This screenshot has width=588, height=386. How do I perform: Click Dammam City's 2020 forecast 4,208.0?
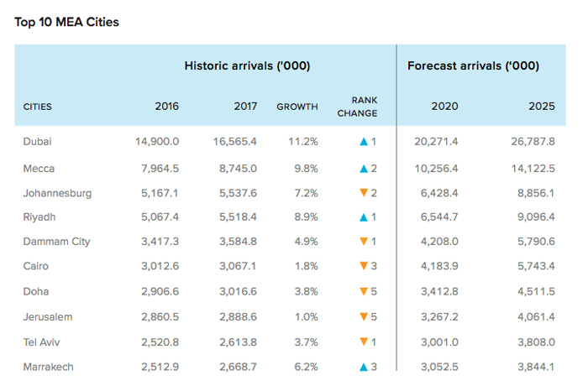[439, 242]
